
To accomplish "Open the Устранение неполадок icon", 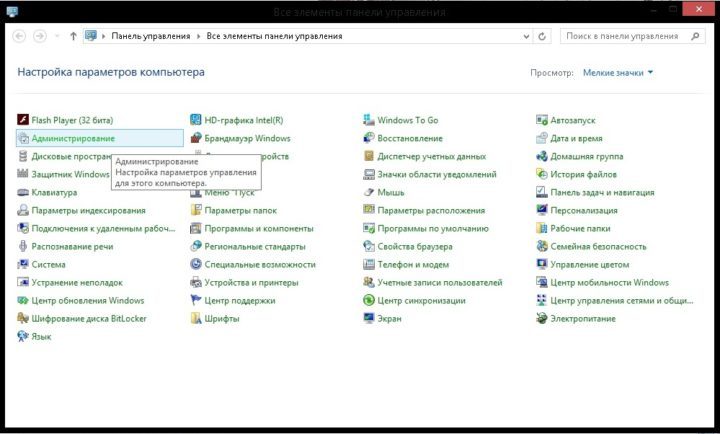I will click(23, 282).
